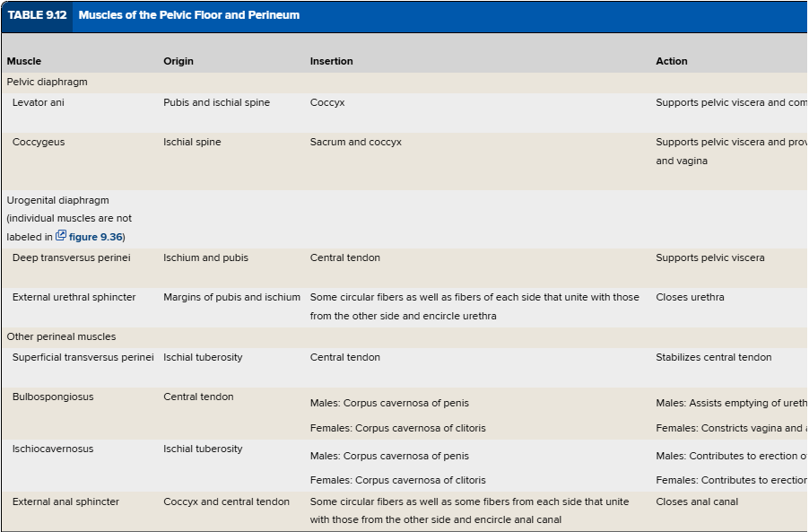Click the Ischiocavernosus muscle name
Image resolution: width=809 pixels, height=532 pixels.
coord(53,449)
